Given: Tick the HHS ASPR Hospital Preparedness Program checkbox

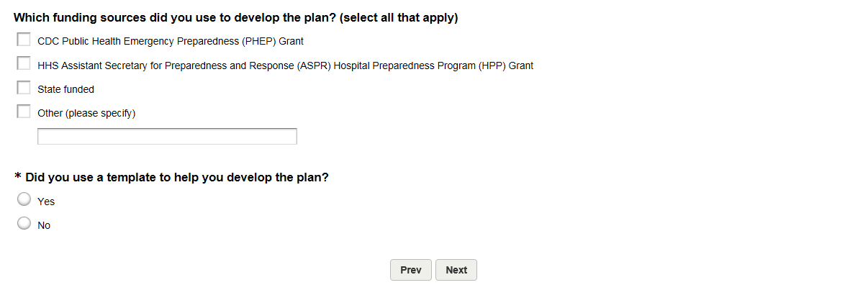Looking at the screenshot, I should [x=24, y=64].
